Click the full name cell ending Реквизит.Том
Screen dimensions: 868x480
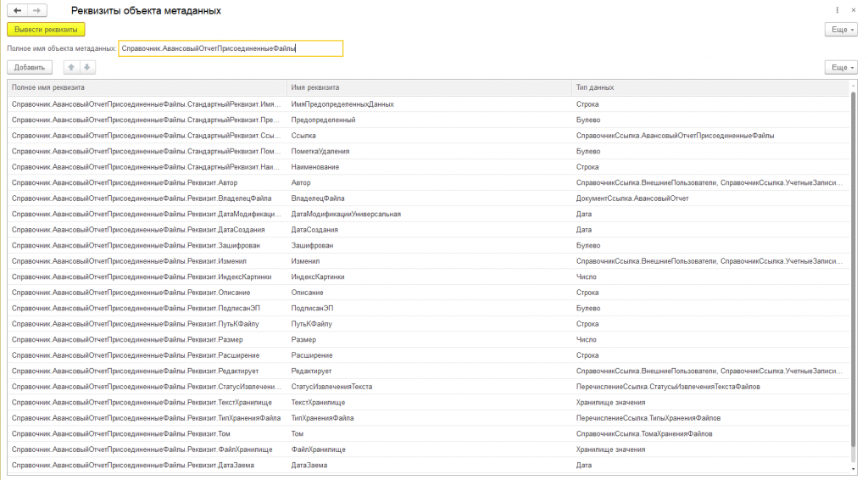click(x=147, y=433)
